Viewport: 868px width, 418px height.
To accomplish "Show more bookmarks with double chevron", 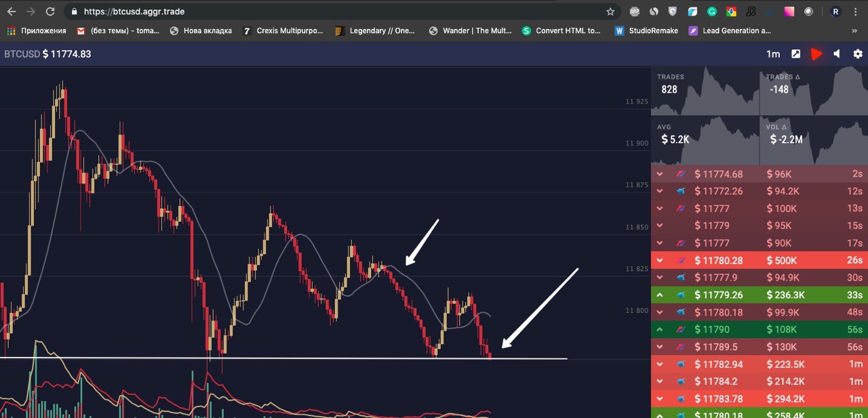I will [854, 30].
